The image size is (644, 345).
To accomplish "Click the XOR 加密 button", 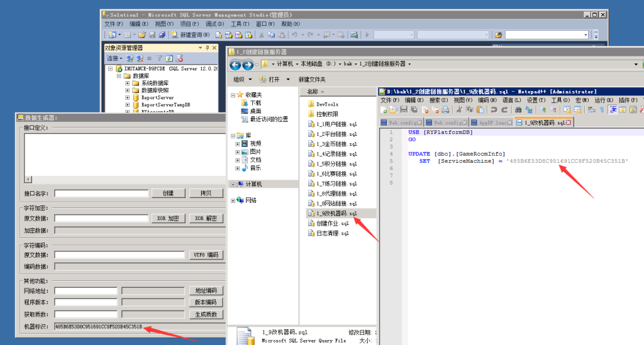I will click(x=168, y=219).
